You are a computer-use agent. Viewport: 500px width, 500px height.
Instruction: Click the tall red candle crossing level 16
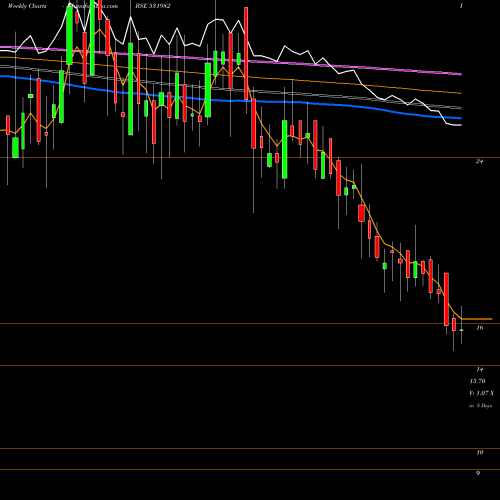click(446, 299)
